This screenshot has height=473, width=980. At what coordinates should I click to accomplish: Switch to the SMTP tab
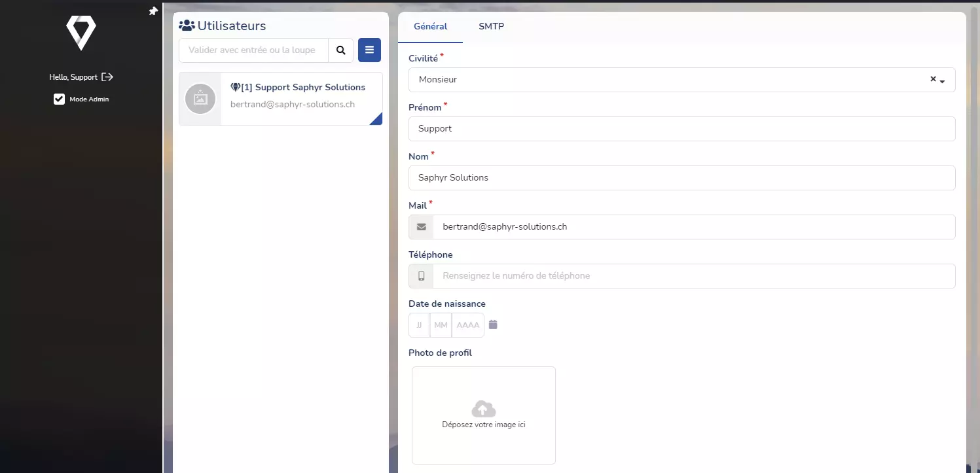(491, 27)
